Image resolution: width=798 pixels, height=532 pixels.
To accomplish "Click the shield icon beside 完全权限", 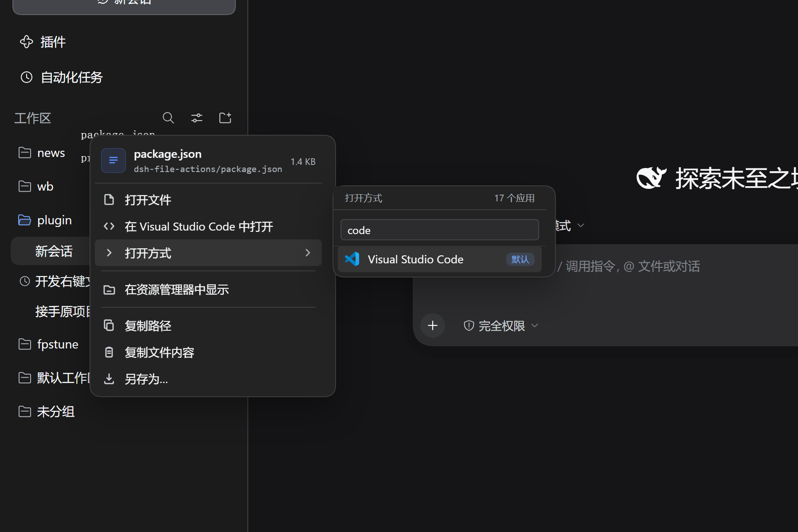I will coord(469,326).
